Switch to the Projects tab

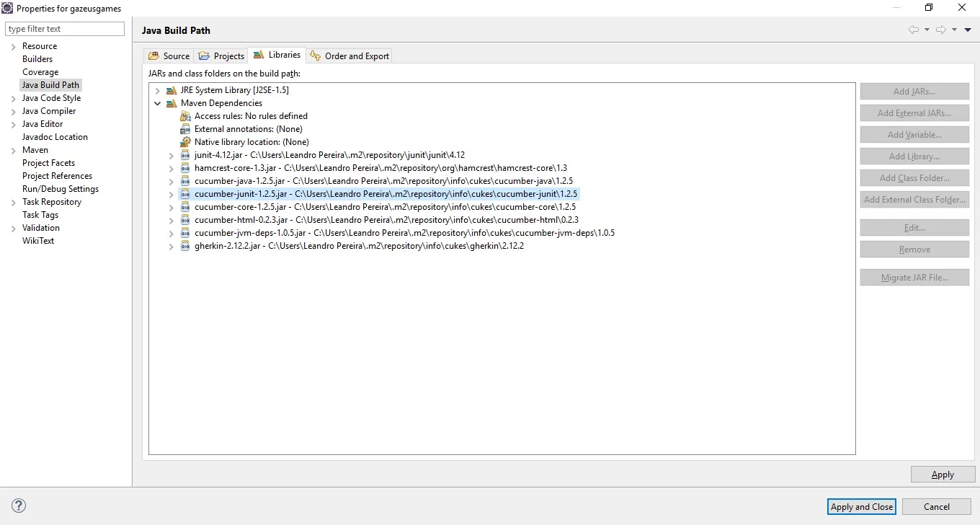[x=220, y=56]
